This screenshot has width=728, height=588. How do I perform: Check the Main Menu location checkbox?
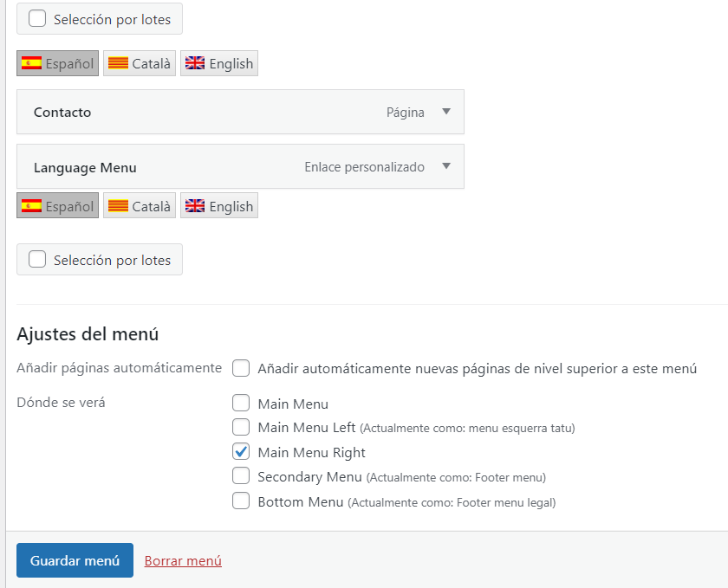coord(241,403)
